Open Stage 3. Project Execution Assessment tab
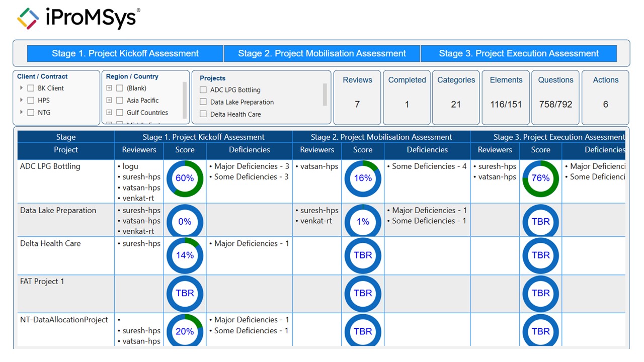 point(519,53)
